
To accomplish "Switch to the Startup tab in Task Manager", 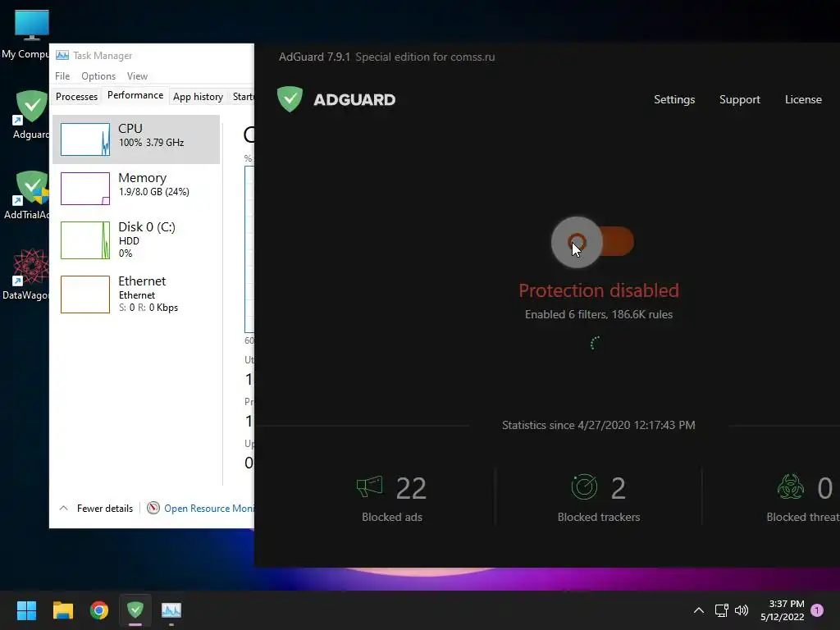I will click(x=243, y=97).
